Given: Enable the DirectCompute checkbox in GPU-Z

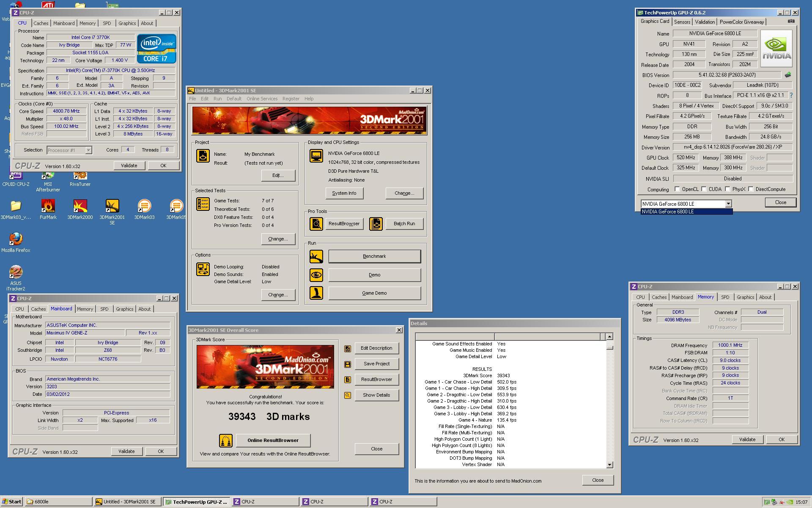Looking at the screenshot, I should (x=751, y=189).
